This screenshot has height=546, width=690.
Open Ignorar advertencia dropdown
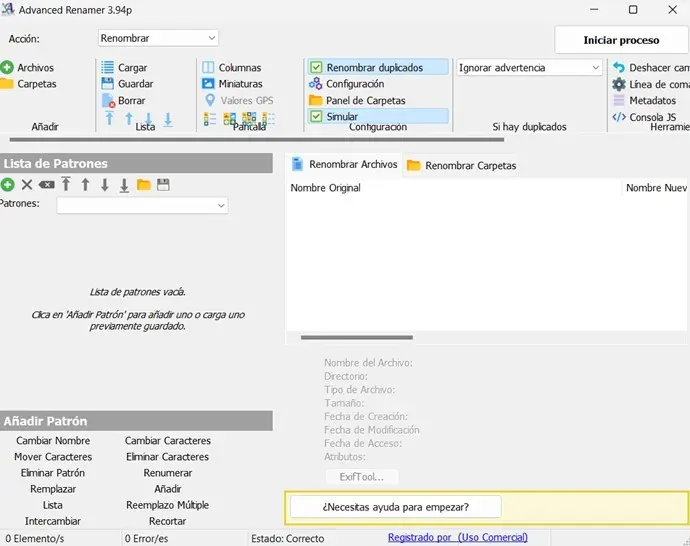[x=529, y=67]
